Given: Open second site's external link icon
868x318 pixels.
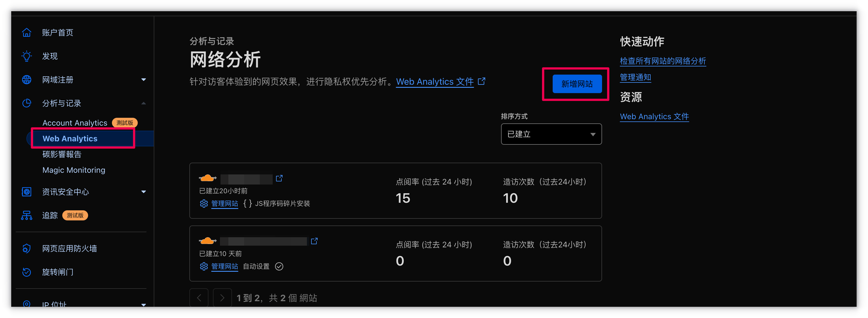Looking at the screenshot, I should (314, 241).
